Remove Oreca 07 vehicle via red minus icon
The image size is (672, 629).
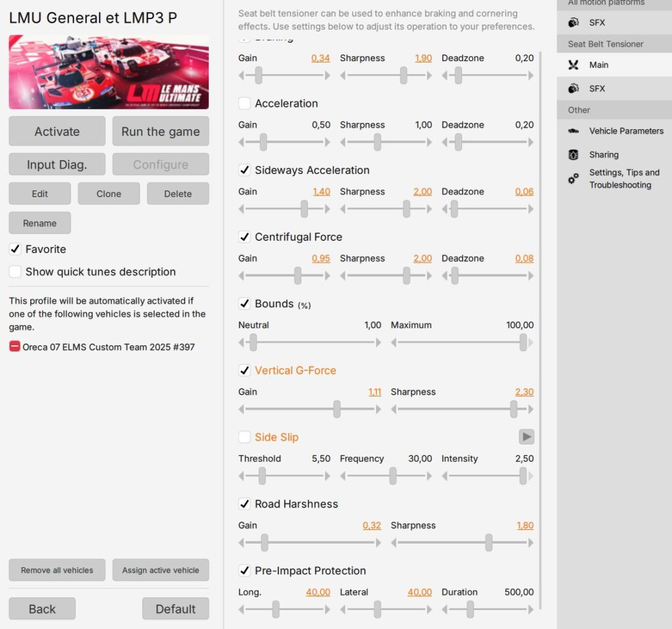pos(14,347)
